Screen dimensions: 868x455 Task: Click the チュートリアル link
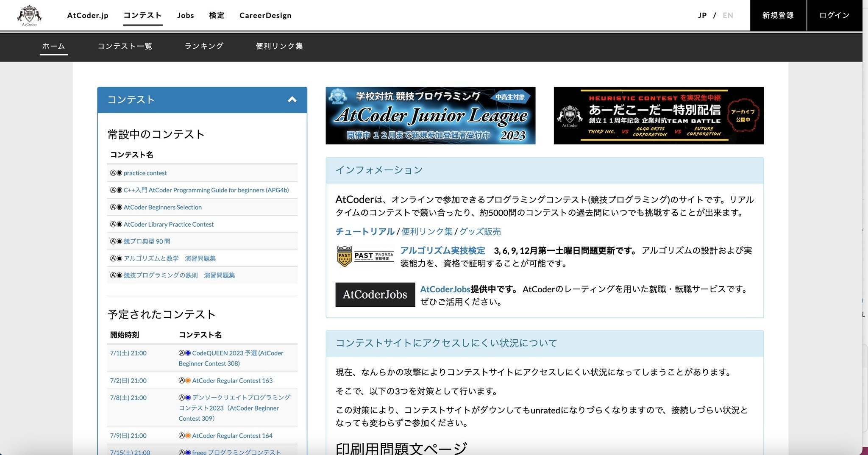[365, 232]
